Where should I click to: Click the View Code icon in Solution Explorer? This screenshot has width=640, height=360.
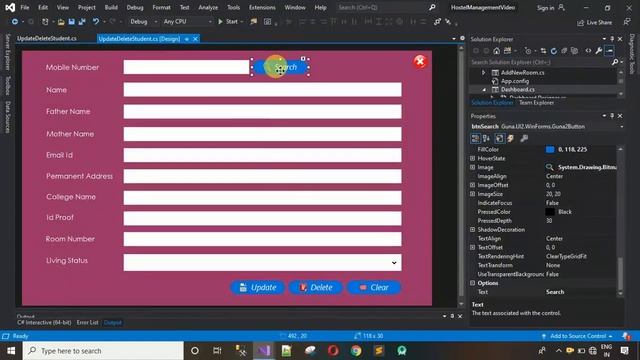coord(588,51)
